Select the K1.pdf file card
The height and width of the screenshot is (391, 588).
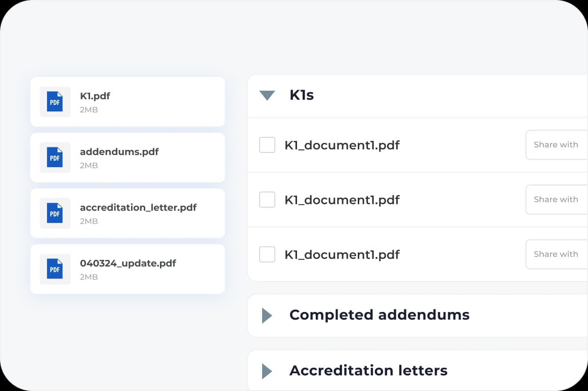(127, 102)
